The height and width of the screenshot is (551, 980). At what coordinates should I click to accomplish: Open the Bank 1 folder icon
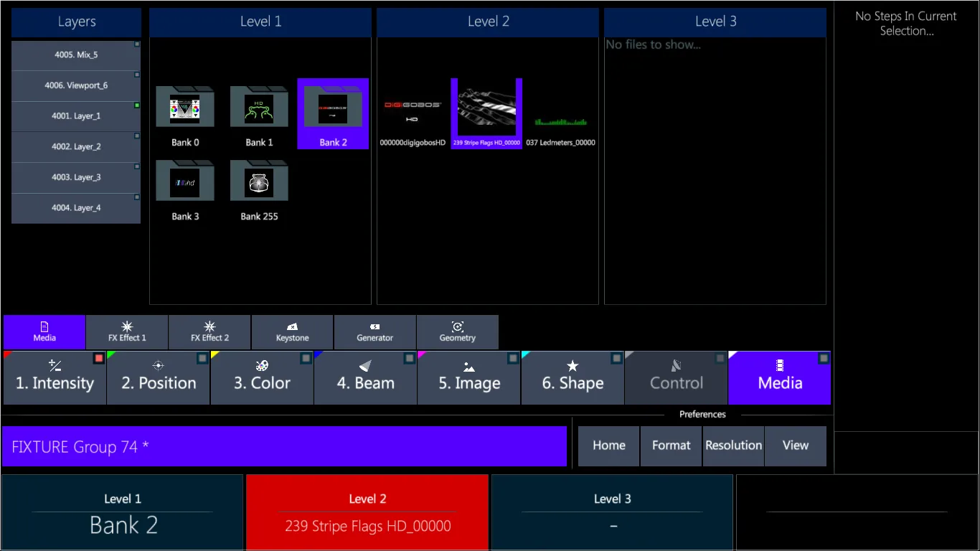coord(259,107)
